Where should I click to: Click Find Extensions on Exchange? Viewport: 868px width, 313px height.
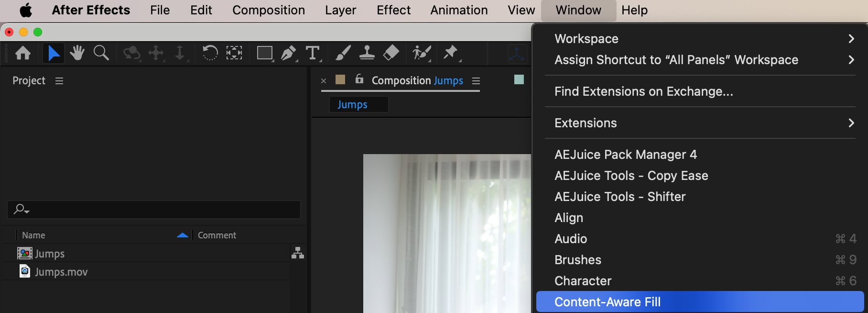coord(643,91)
